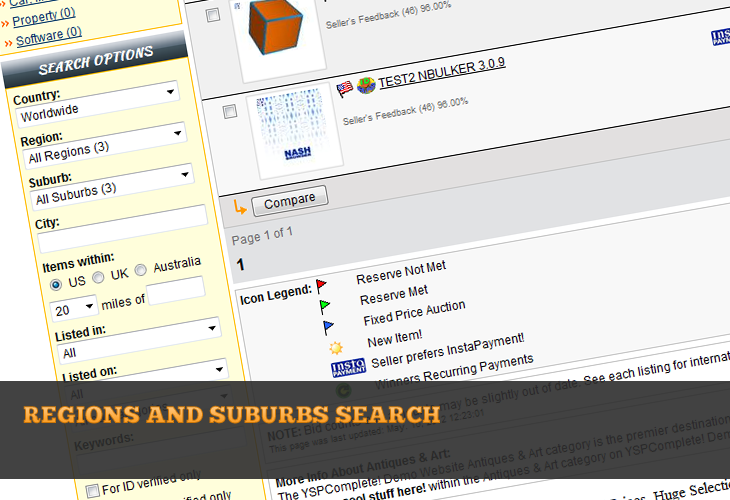Click the sun New Item icon

(x=336, y=348)
